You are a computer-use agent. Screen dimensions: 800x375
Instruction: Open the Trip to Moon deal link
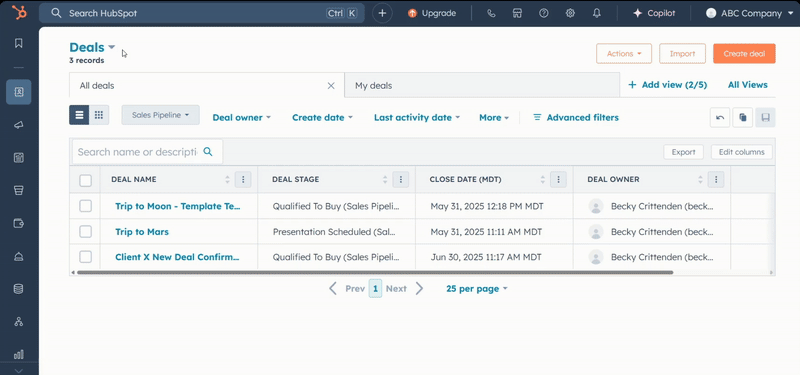click(178, 206)
